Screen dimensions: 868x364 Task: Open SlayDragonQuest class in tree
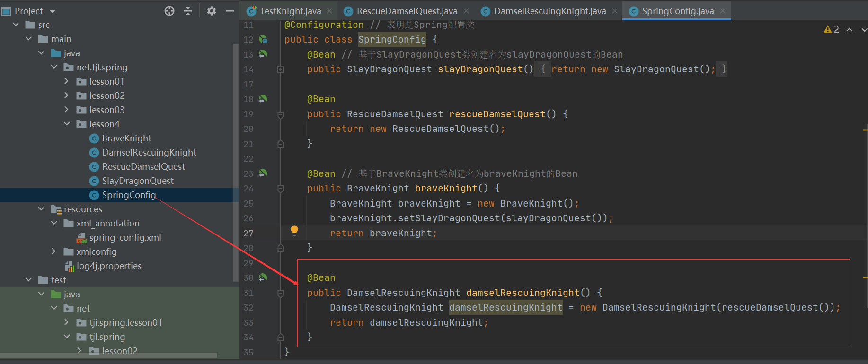pos(138,181)
